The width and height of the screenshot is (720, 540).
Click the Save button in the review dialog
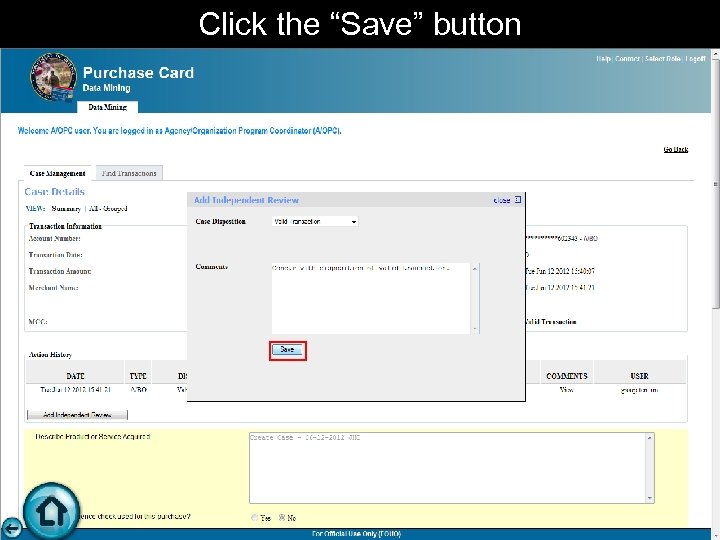287,350
